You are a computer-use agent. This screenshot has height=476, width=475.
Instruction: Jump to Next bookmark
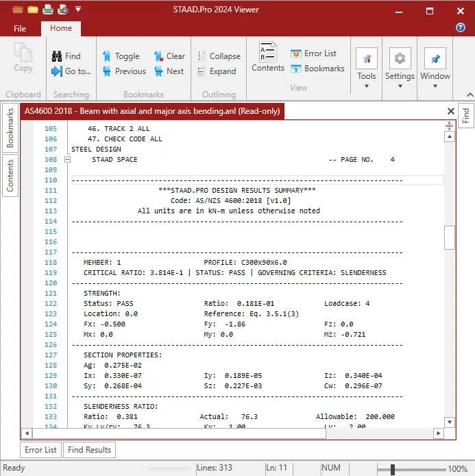point(169,71)
